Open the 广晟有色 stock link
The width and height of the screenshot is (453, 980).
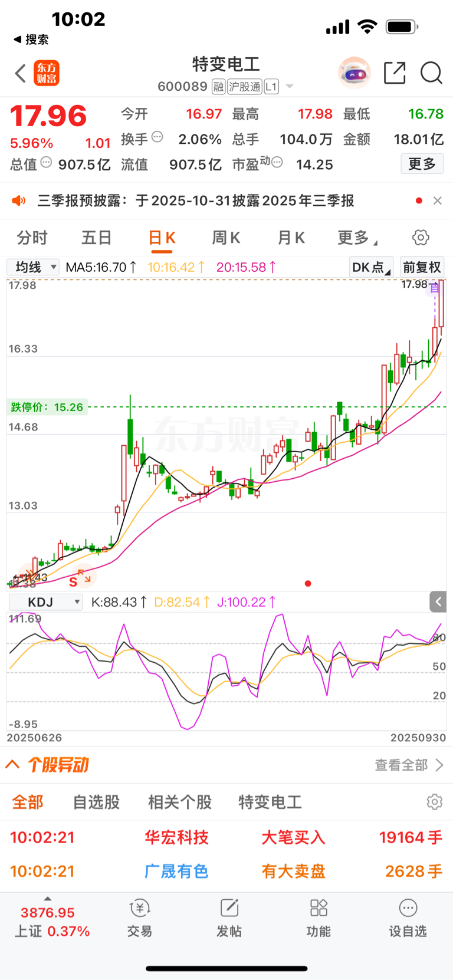[177, 871]
